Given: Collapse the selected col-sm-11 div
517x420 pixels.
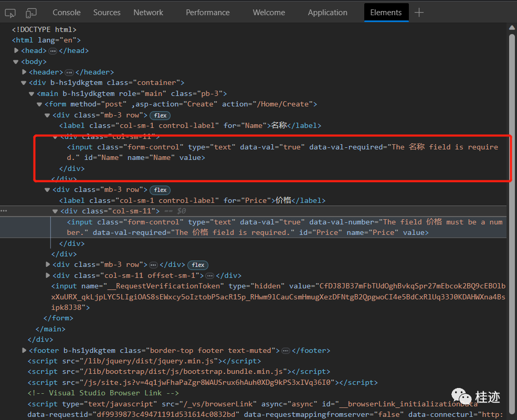Looking at the screenshot, I should click(55, 211).
